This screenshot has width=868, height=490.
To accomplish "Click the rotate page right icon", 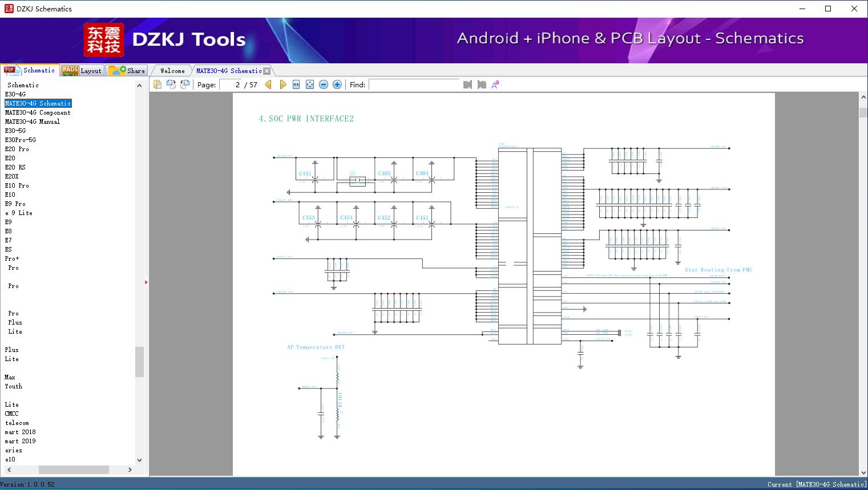I will (185, 84).
